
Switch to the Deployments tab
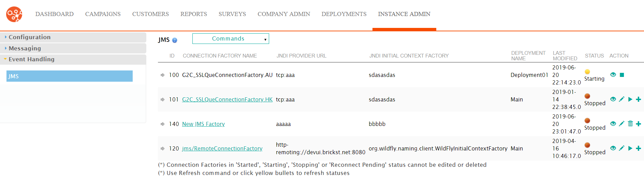(344, 14)
